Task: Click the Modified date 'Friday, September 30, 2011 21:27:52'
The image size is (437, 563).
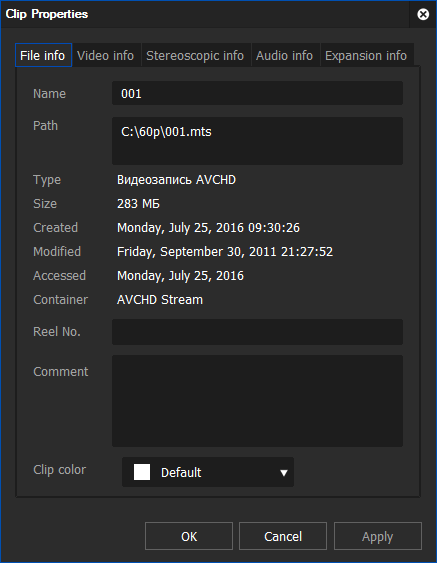Action: 225,252
